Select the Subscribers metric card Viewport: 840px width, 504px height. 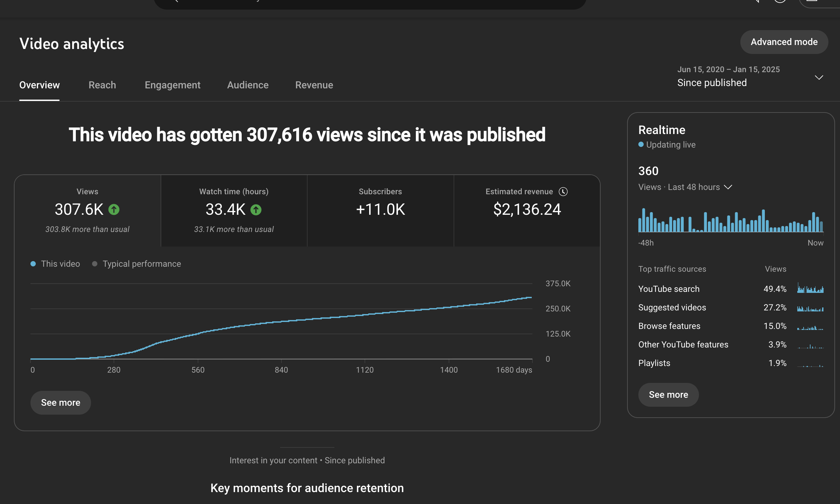coord(380,210)
